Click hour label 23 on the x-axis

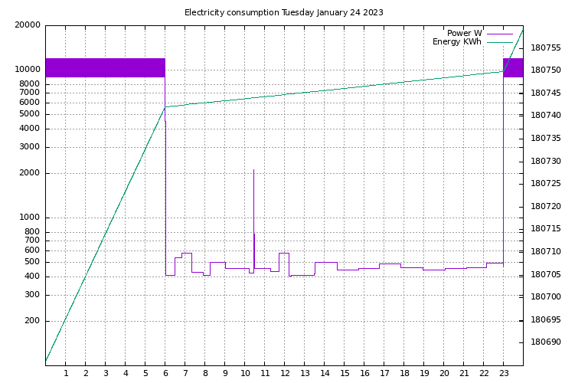click(504, 373)
